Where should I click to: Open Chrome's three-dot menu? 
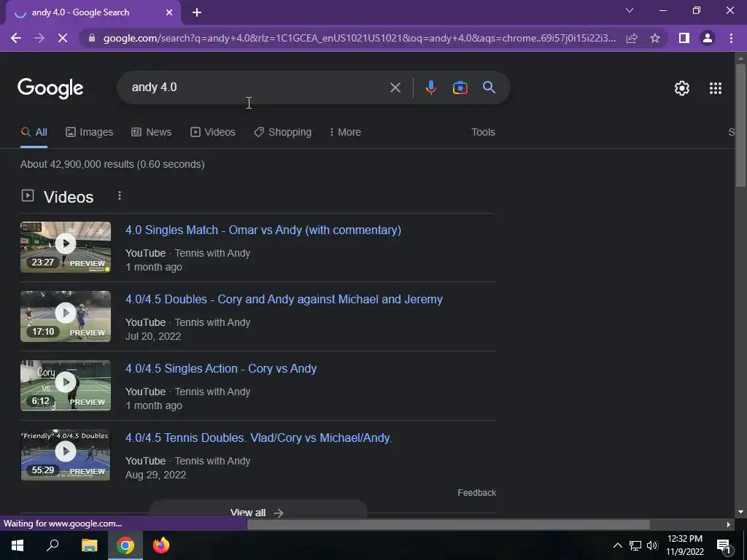(731, 38)
